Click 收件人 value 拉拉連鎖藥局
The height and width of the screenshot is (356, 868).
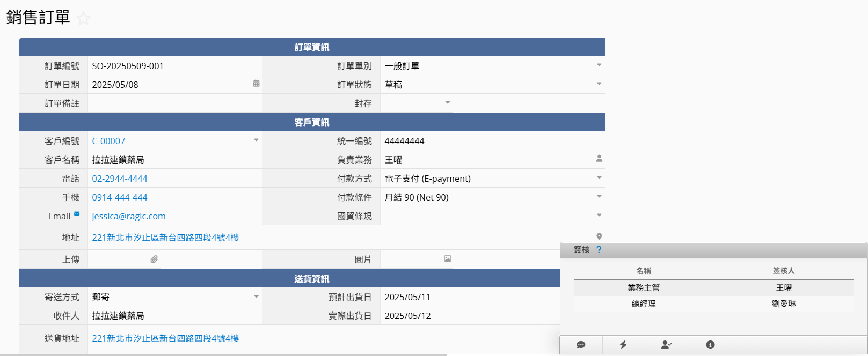click(118, 316)
